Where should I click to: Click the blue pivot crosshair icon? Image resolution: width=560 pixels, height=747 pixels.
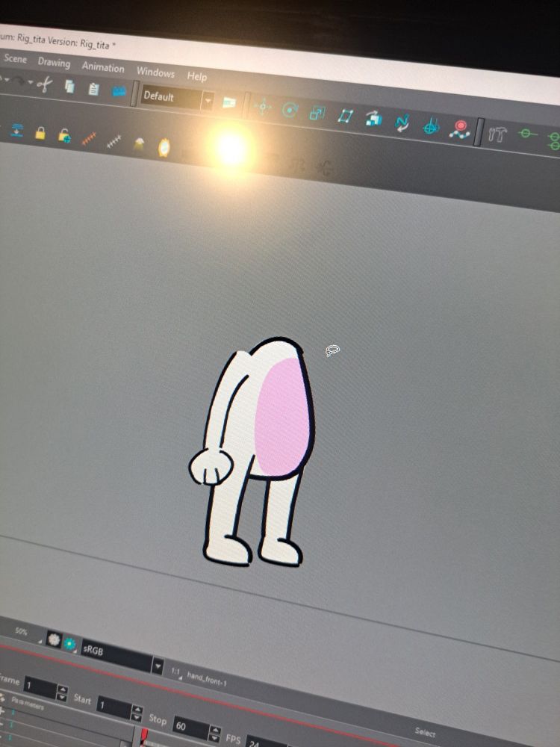[431, 126]
